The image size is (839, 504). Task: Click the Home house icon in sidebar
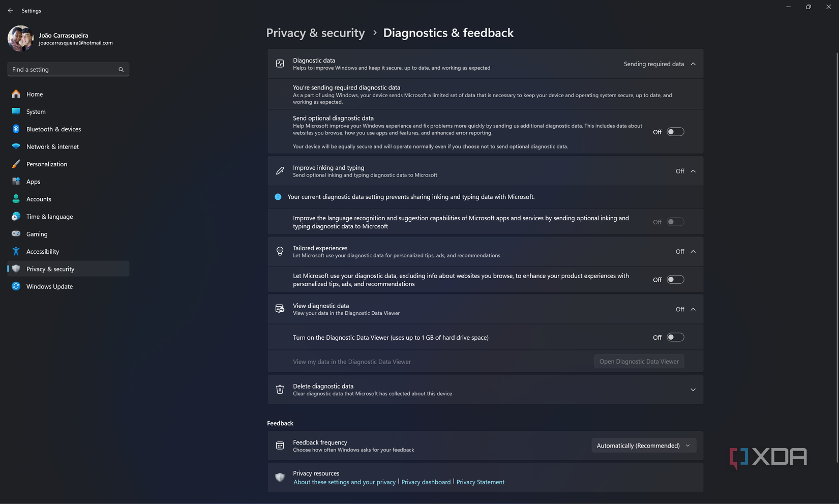pos(16,94)
